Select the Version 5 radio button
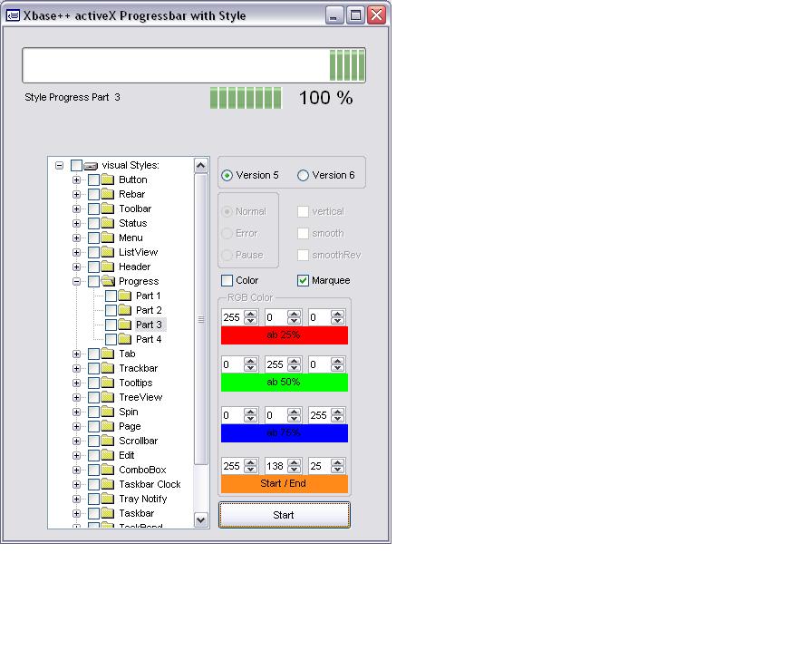This screenshot has width=812, height=650. [227, 176]
